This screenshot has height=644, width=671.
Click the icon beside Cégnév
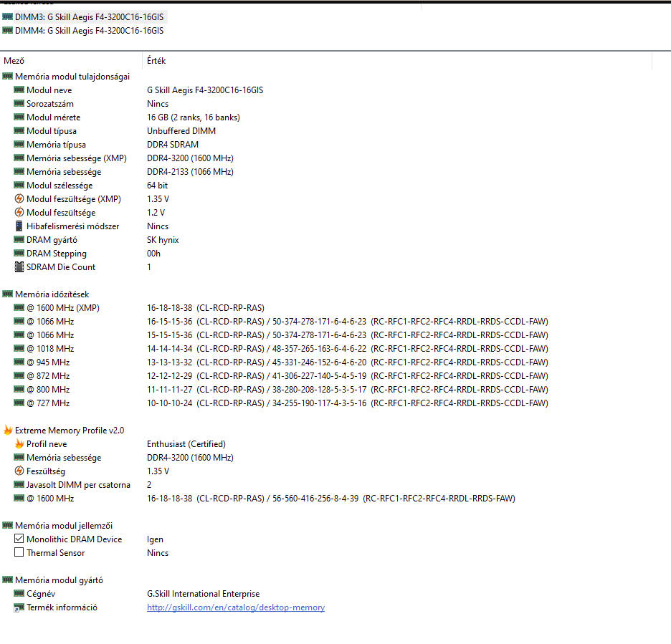point(19,594)
